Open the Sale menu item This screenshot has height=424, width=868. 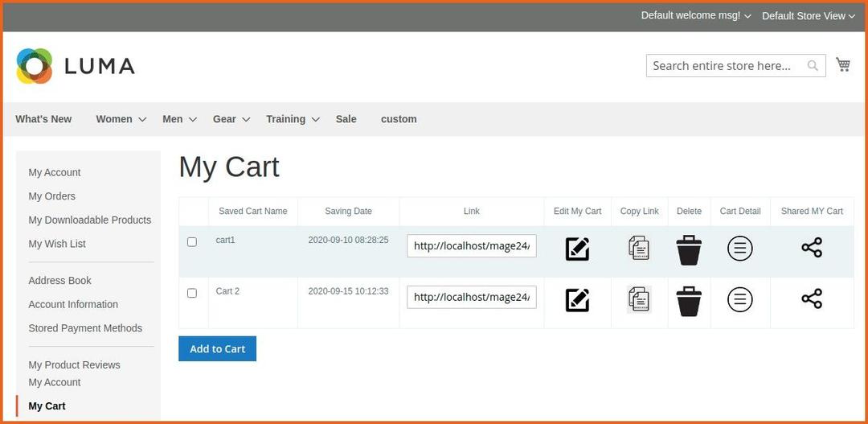click(346, 119)
